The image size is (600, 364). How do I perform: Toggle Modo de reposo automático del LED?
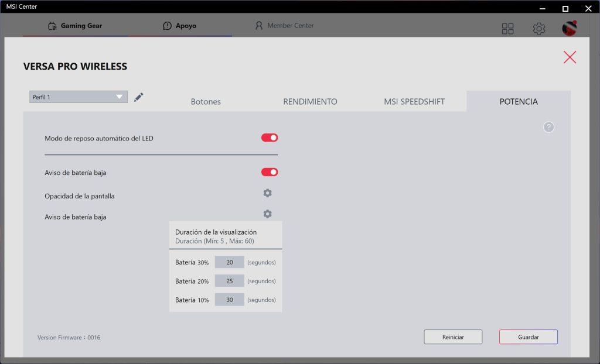tap(270, 138)
